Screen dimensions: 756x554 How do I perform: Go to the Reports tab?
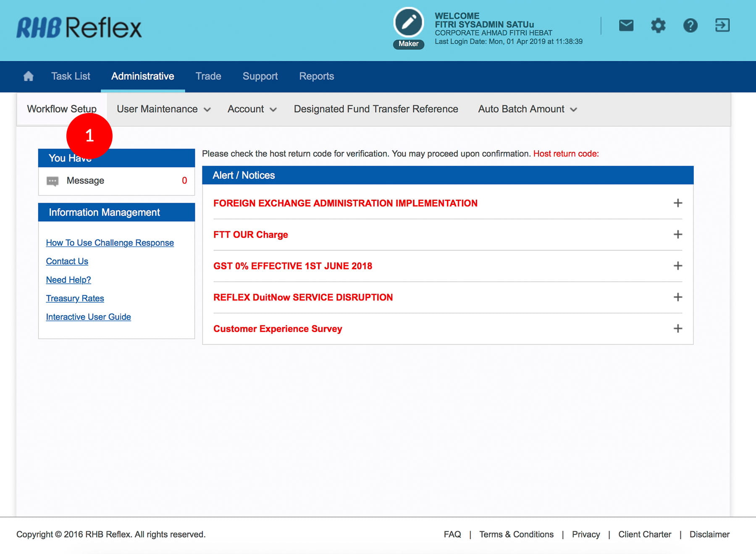[x=316, y=76]
